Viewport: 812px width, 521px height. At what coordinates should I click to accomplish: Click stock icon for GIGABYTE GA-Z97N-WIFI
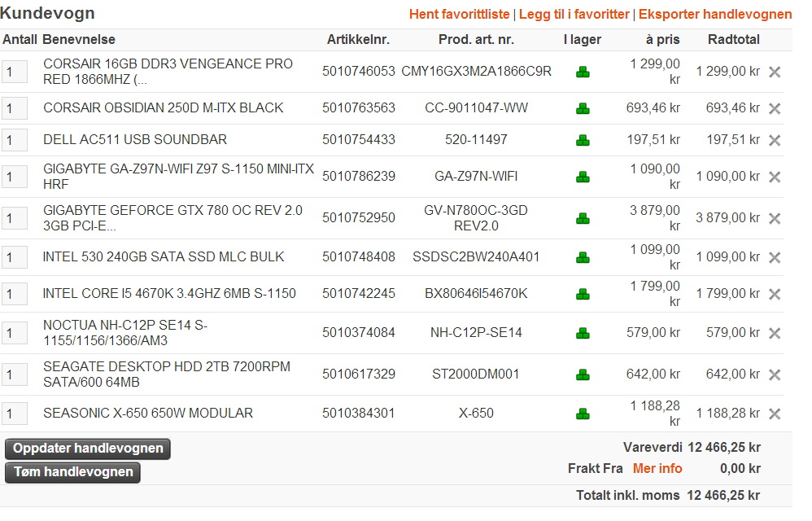point(583,177)
